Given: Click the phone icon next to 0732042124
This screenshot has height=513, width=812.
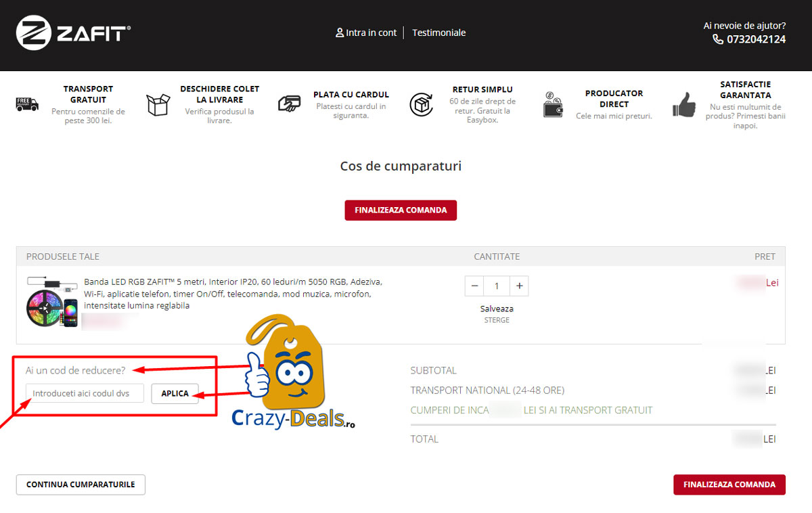Looking at the screenshot, I should tap(717, 39).
